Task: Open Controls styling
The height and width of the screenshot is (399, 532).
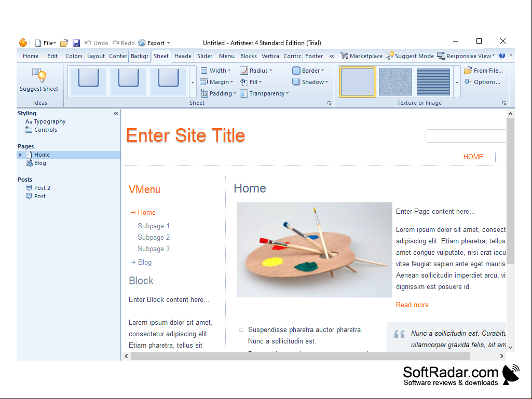Action: click(42, 130)
